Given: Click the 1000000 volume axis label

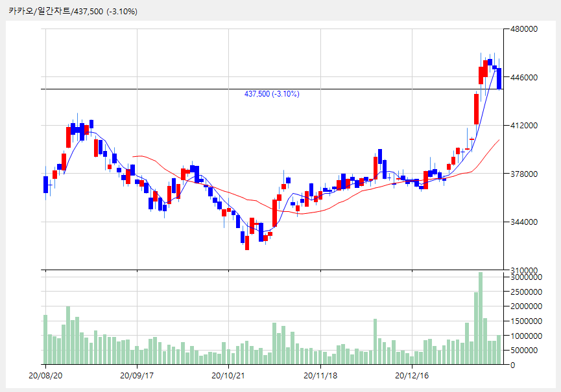Looking at the screenshot, I should [x=526, y=336].
